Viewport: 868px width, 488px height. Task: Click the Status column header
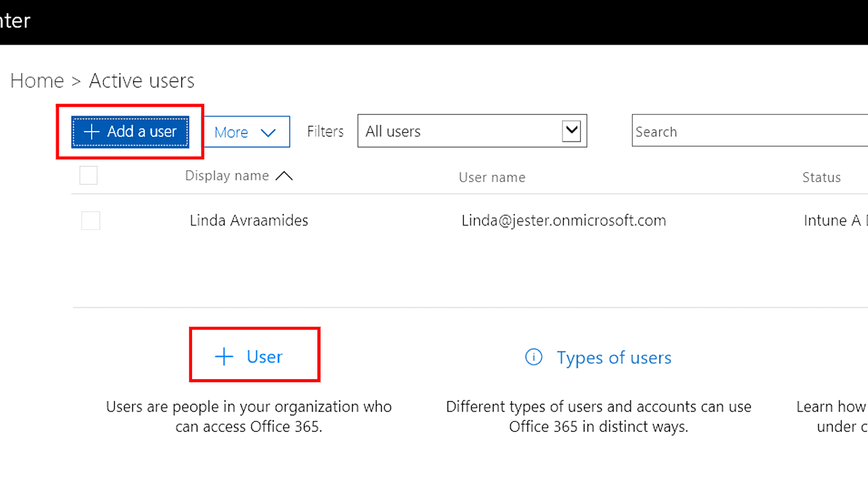click(821, 177)
